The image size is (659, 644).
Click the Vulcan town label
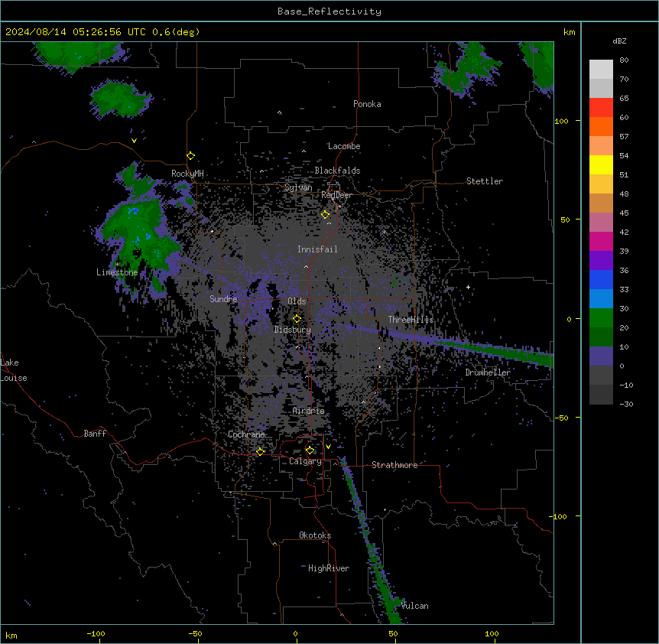coord(415,606)
